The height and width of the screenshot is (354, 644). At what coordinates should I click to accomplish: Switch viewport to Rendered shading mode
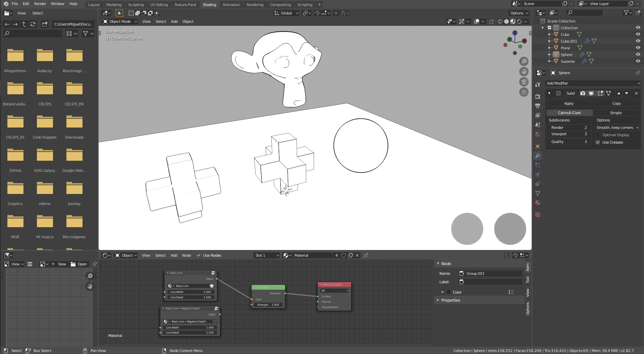[x=520, y=21]
